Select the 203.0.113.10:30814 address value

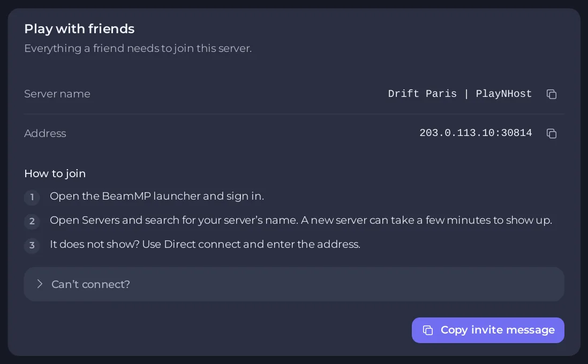click(476, 133)
